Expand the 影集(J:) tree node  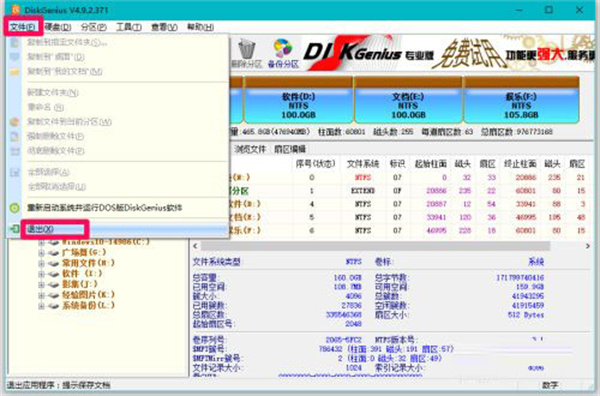(41, 285)
